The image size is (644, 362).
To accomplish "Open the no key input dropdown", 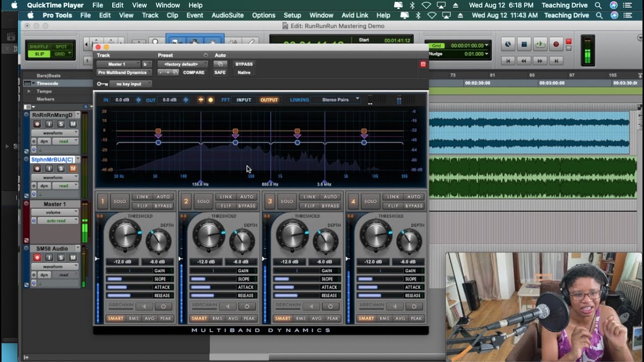I will 131,84.
